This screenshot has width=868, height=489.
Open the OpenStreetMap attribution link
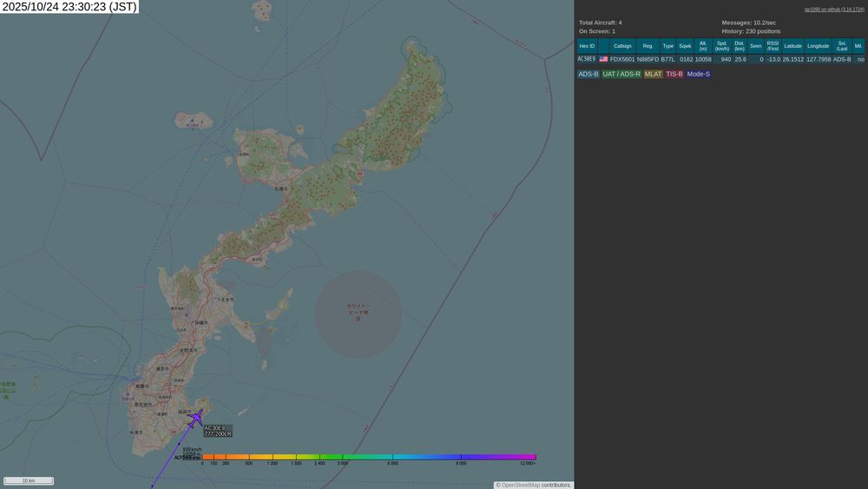pyautogui.click(x=520, y=486)
